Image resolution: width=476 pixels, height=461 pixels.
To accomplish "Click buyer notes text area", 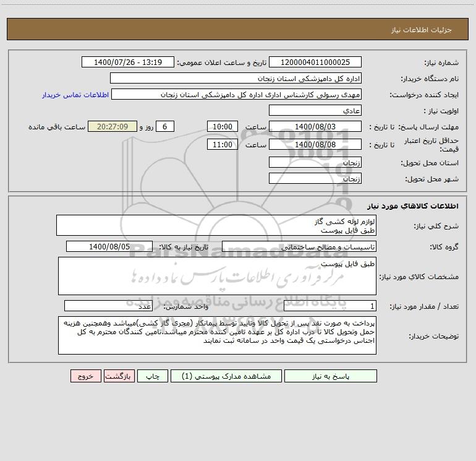I will (217, 335).
